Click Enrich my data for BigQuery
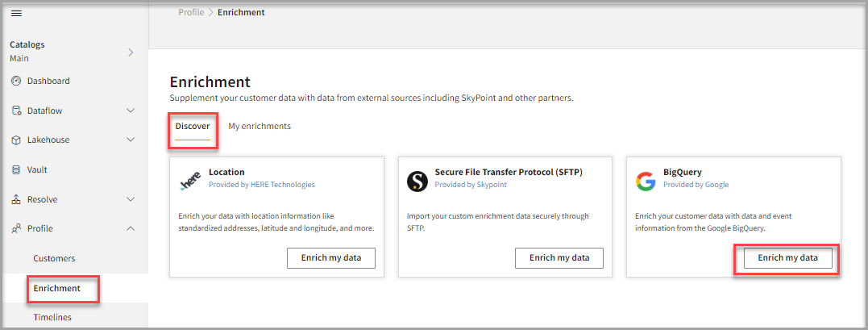The width and height of the screenshot is (868, 330). coord(787,258)
